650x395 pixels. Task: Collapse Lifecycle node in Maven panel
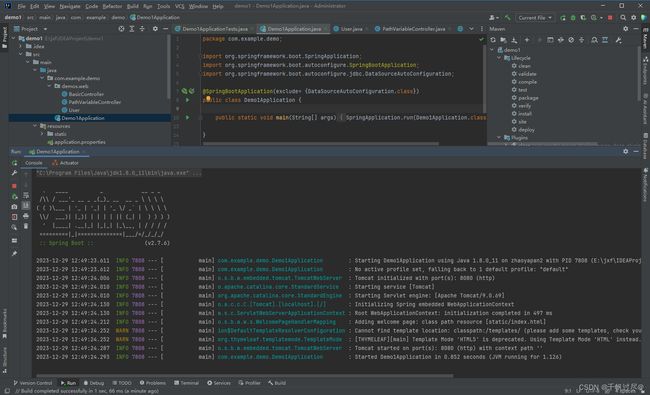click(x=499, y=58)
